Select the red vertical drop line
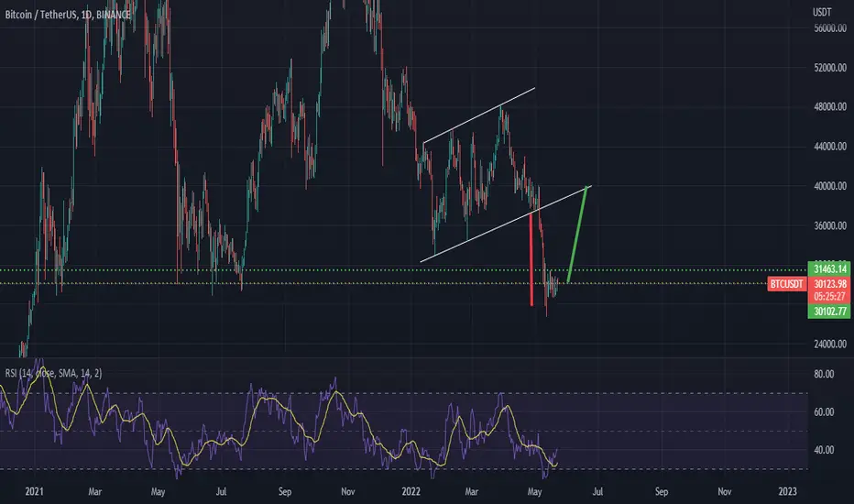This screenshot has height=504, width=854. (x=531, y=258)
